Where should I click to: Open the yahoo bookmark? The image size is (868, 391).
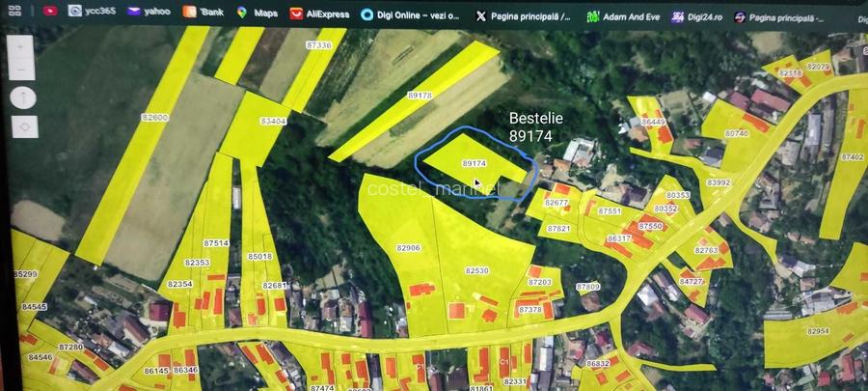tap(149, 12)
